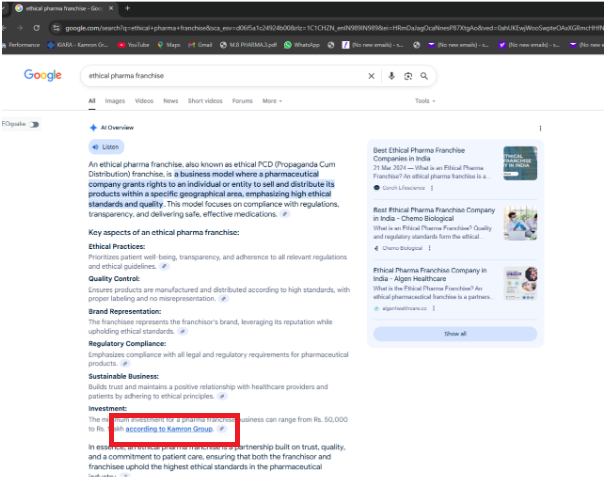Start voice search with microphone icon
Viewport: 604px width, 481px height.
click(x=391, y=76)
